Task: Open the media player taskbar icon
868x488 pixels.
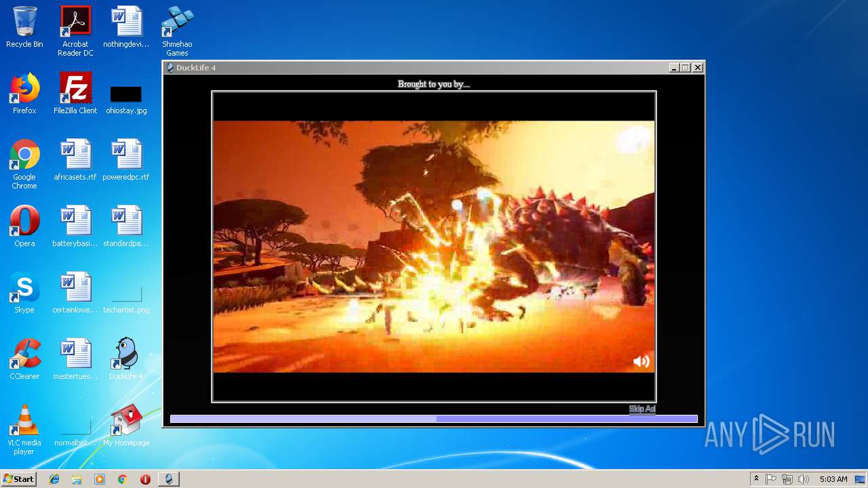Action: [x=100, y=479]
